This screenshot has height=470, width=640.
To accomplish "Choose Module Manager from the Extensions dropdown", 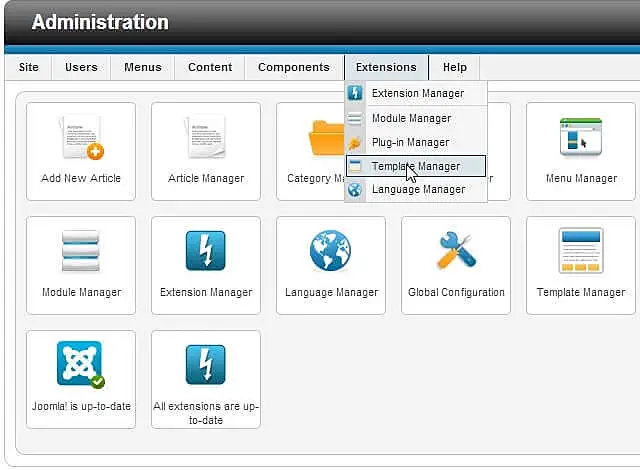I will coord(411,118).
